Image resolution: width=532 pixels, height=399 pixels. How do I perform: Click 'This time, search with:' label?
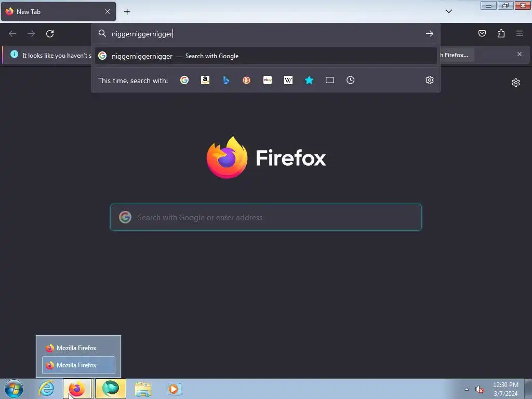pos(133,81)
